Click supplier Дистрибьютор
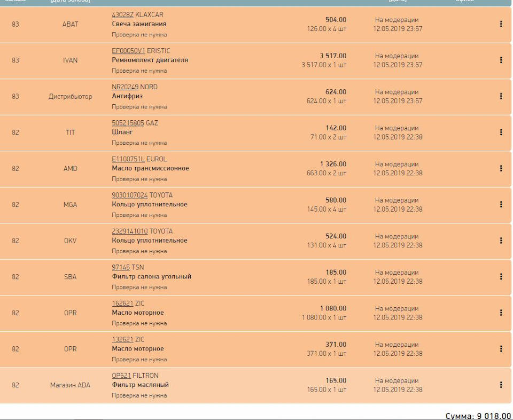 click(70, 97)
